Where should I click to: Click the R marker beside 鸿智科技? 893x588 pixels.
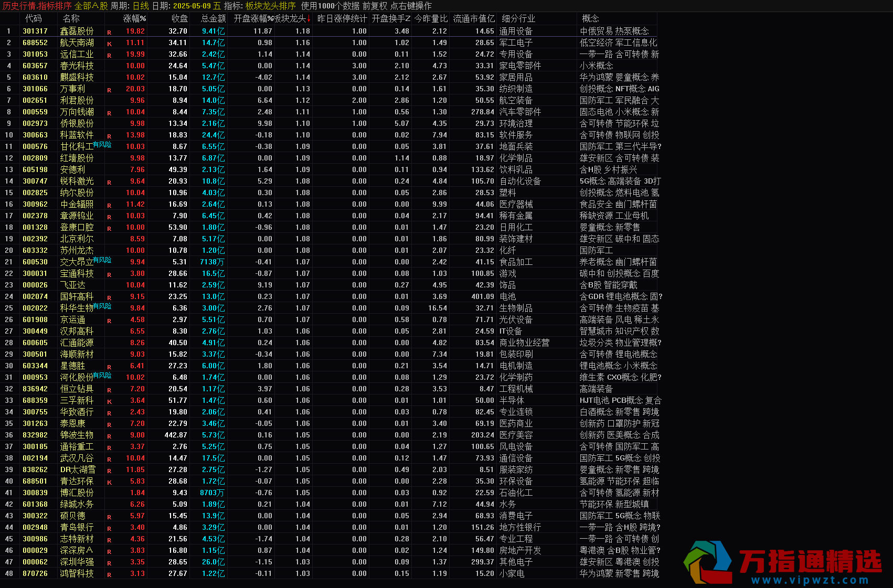point(109,575)
